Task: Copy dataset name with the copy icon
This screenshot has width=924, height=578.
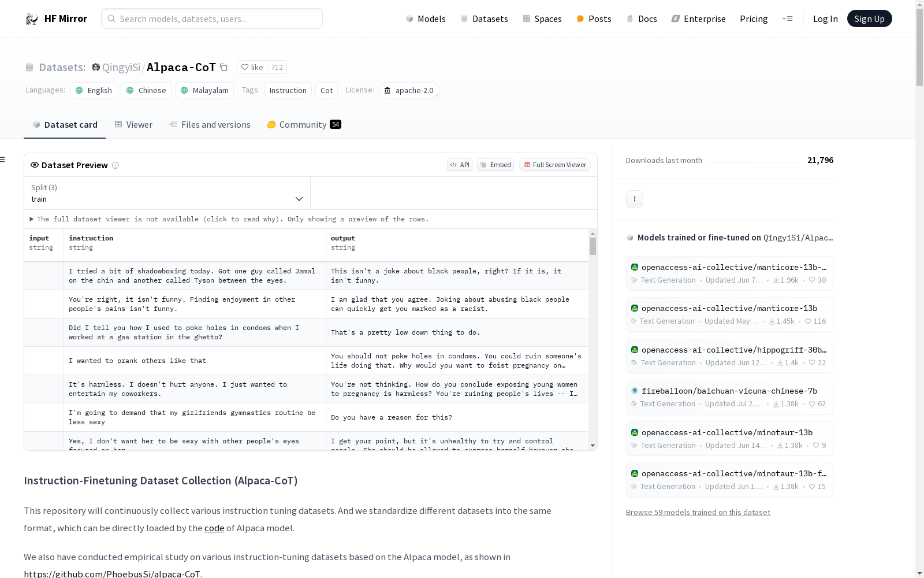Action: tap(224, 68)
